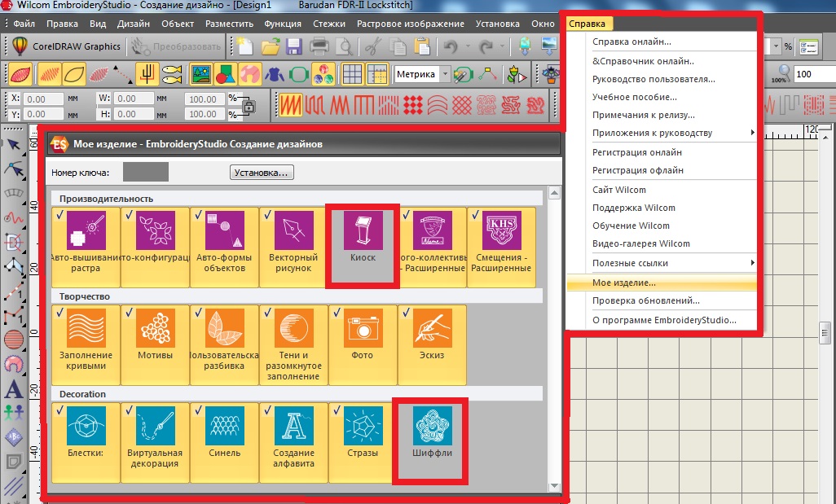Switch to CorelDRAW Graphics mode
This screenshot has width=836, height=504.
coord(66,46)
